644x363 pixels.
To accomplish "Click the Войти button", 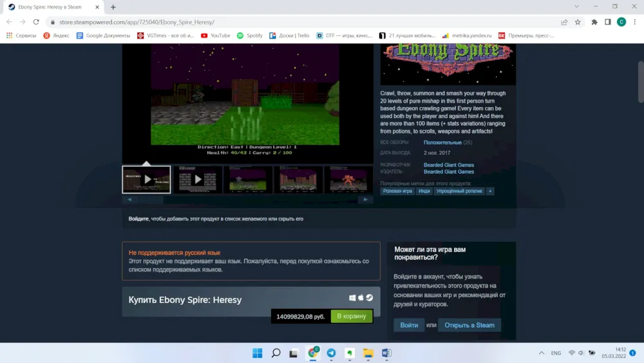I will [x=409, y=325].
